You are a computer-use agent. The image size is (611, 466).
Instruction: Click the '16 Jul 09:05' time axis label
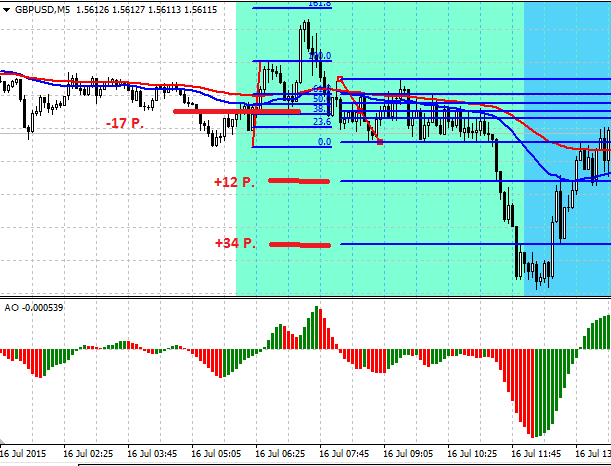(408, 454)
